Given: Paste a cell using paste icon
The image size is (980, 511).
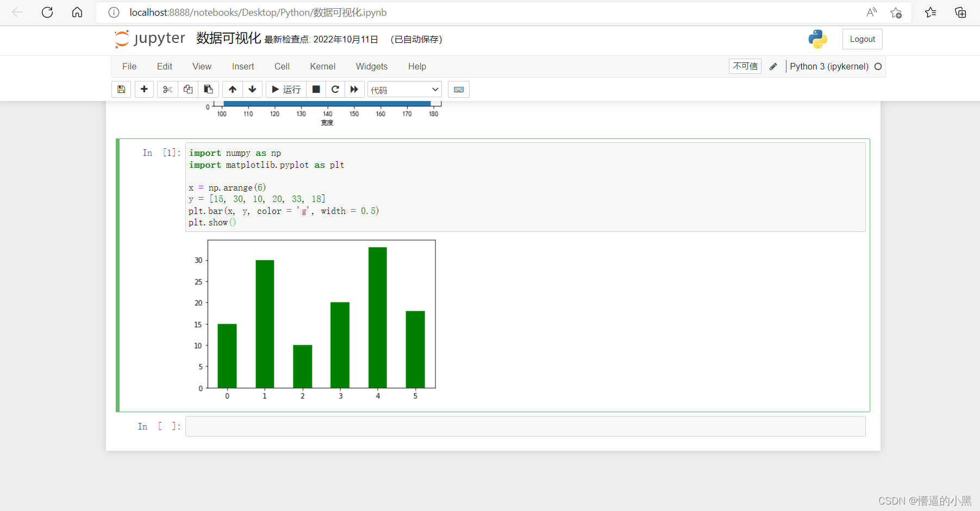Looking at the screenshot, I should [x=208, y=89].
